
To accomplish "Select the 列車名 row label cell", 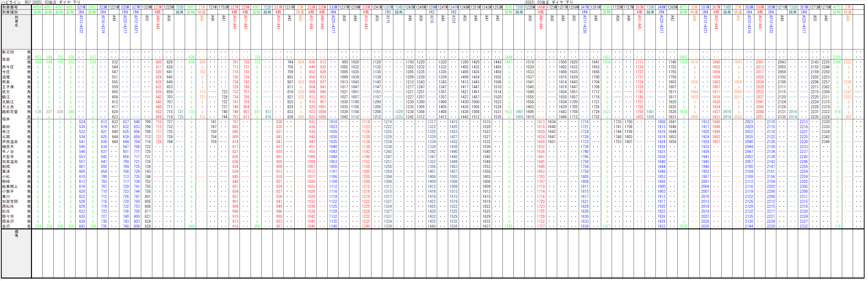I will click(x=16, y=21).
